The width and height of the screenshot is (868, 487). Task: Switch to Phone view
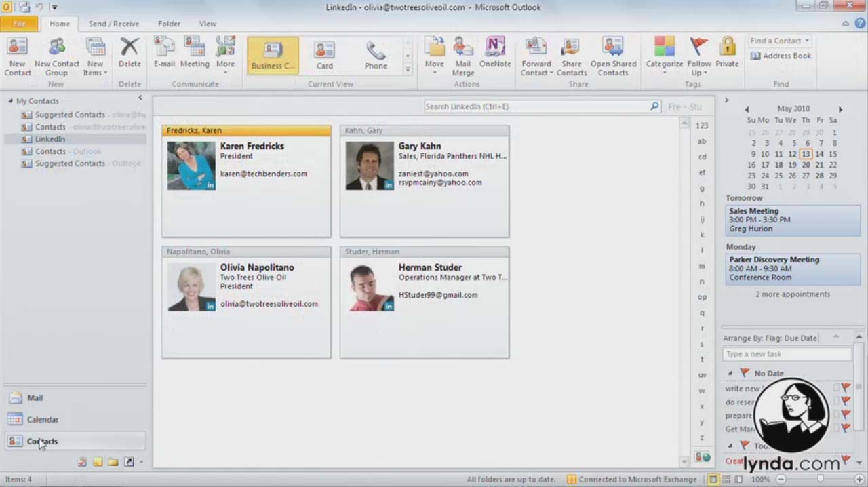click(376, 55)
